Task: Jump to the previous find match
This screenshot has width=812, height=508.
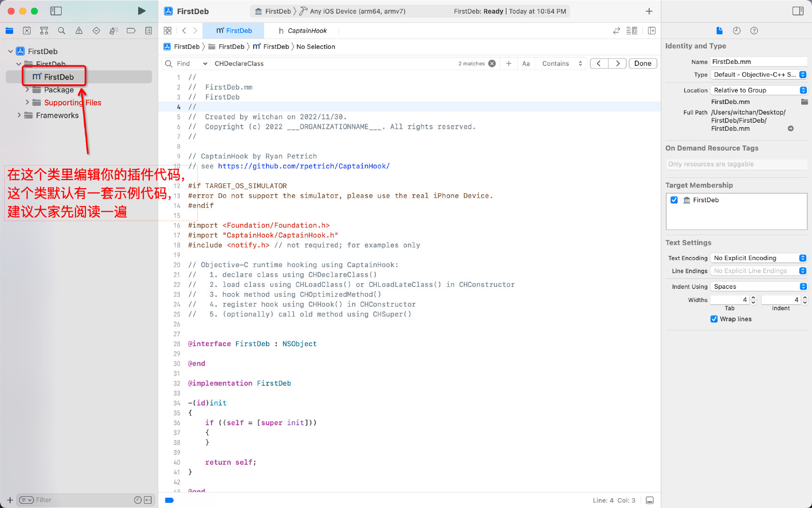Action: (x=599, y=63)
